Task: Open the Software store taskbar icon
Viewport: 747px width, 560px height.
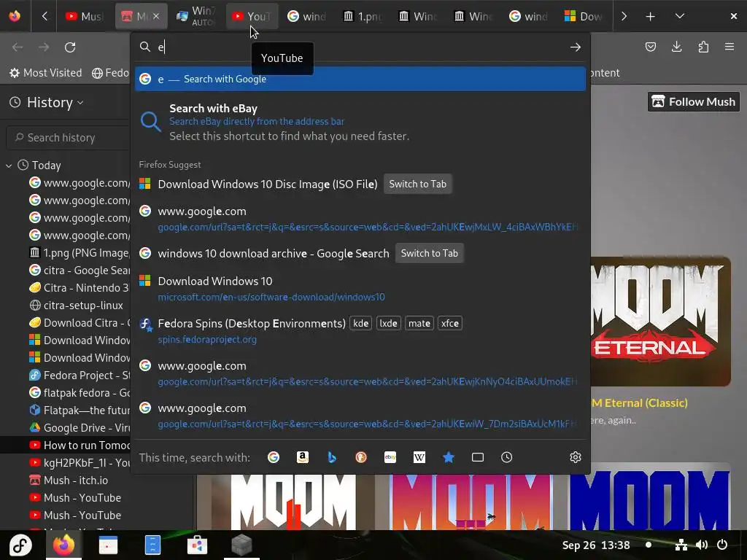Action: (197, 545)
